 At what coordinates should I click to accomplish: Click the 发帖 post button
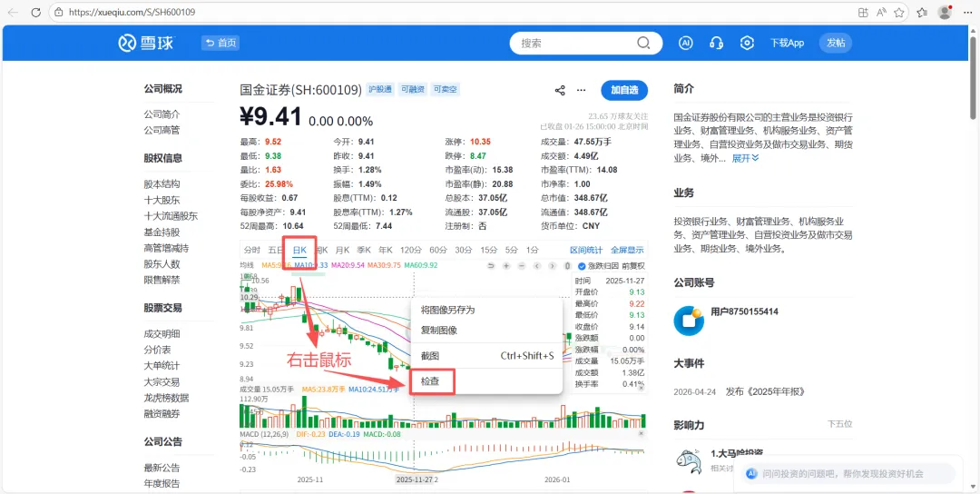pos(836,43)
